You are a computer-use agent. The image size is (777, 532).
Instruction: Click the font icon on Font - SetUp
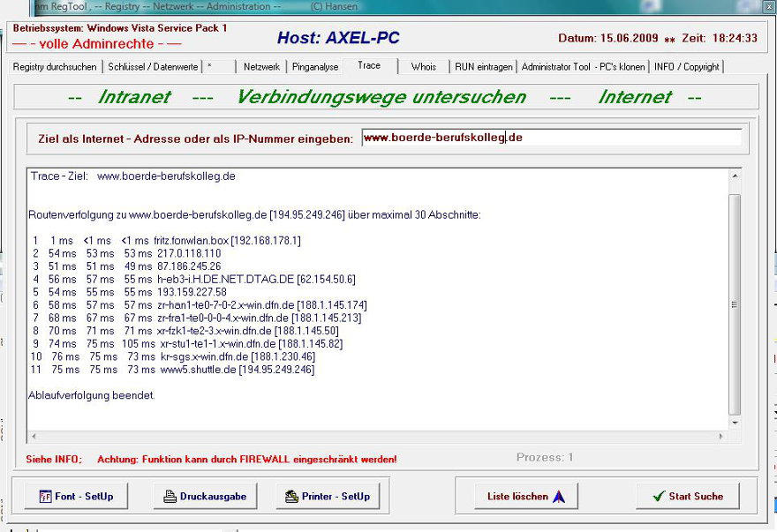(x=44, y=497)
